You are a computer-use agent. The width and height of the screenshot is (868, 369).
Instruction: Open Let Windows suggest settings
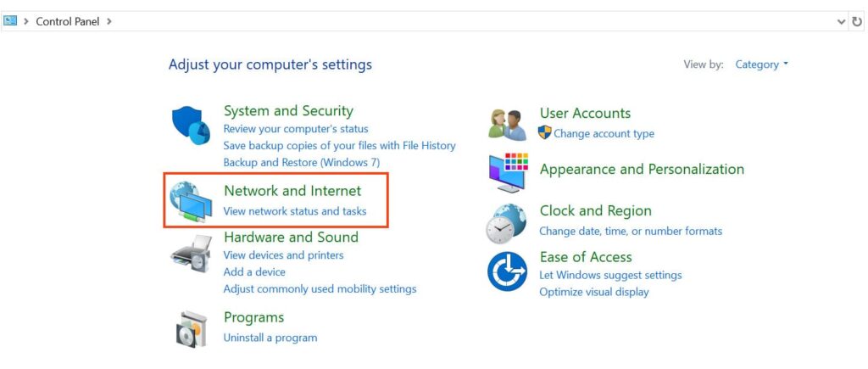click(610, 275)
